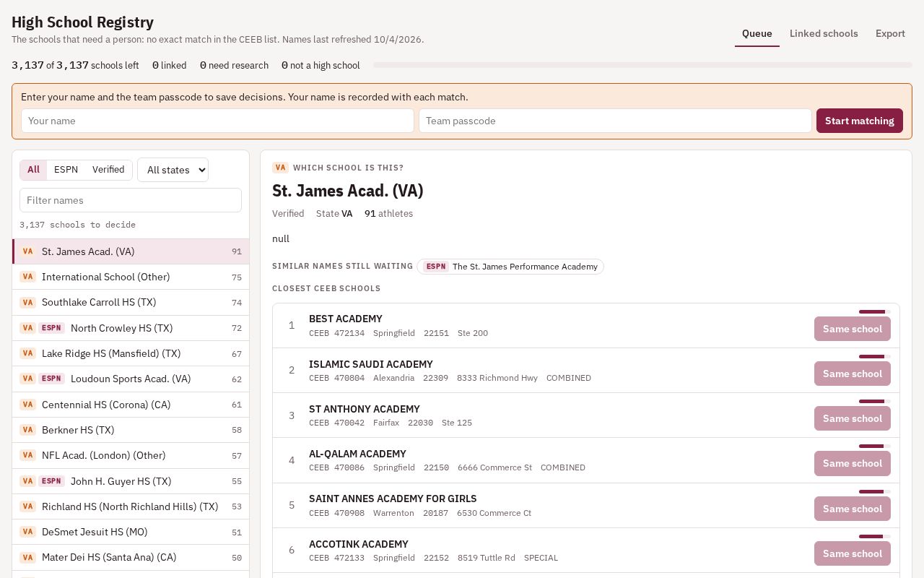
Task: Open the Berkner HS (TX) entry
Action: 131,430
